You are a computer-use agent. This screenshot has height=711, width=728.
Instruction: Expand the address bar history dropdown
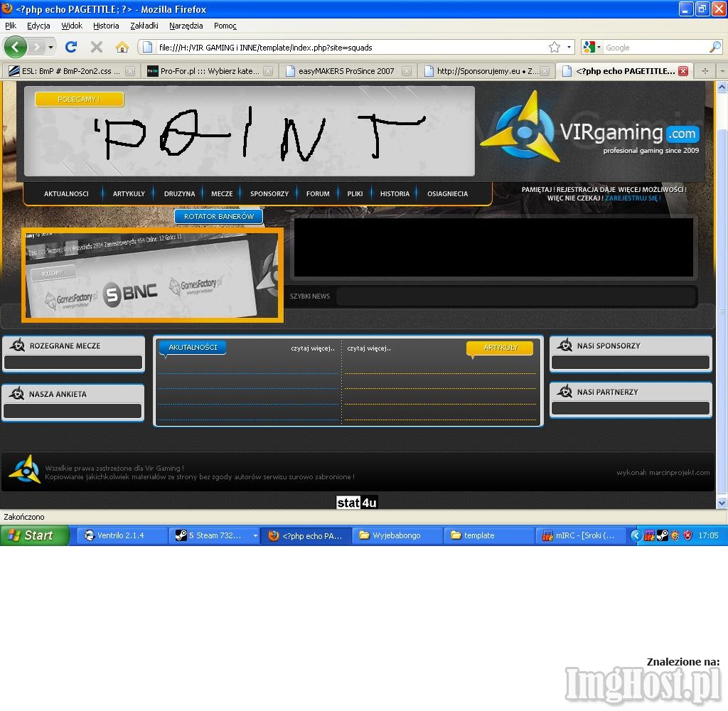[x=569, y=47]
